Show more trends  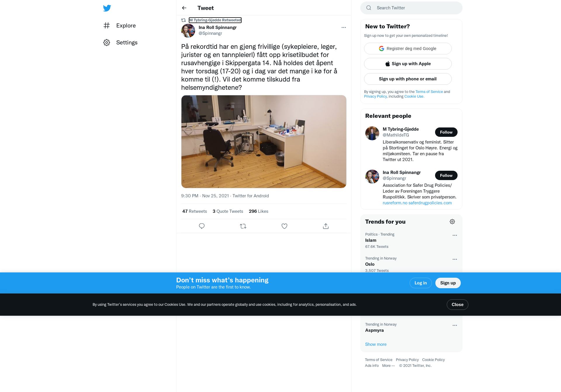[376, 344]
